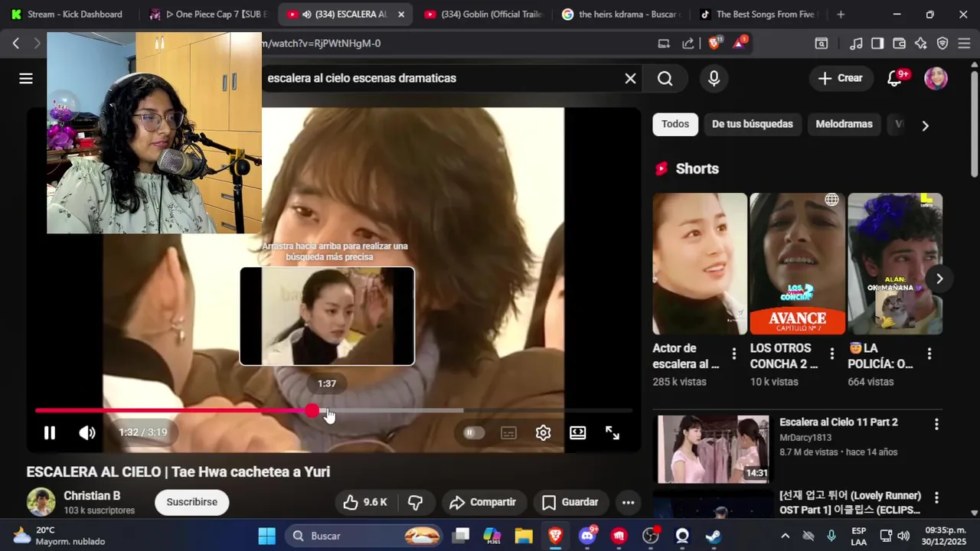Open the player settings gear

point(543,433)
